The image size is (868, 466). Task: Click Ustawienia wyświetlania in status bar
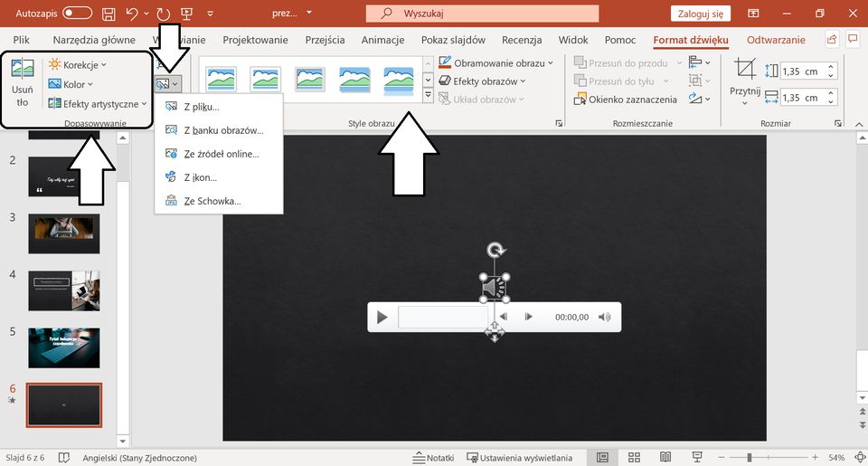pos(524,457)
